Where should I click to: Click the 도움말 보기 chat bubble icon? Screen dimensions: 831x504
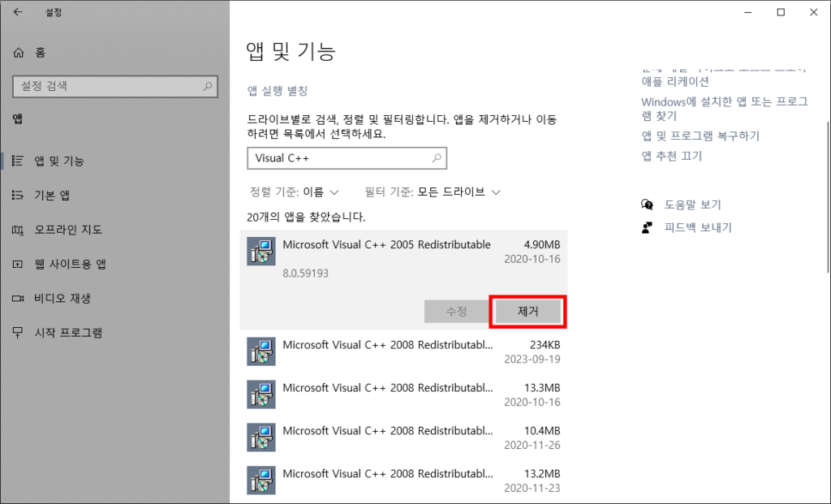(x=647, y=205)
